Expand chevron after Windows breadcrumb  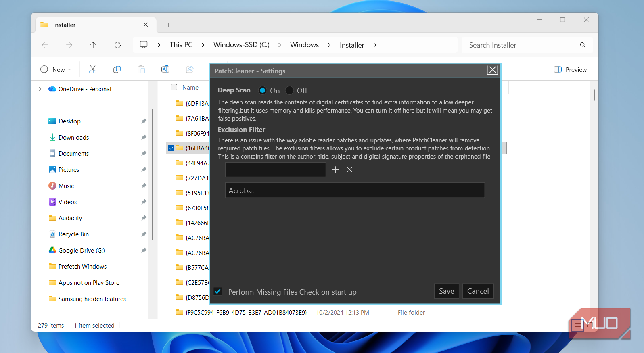(329, 45)
